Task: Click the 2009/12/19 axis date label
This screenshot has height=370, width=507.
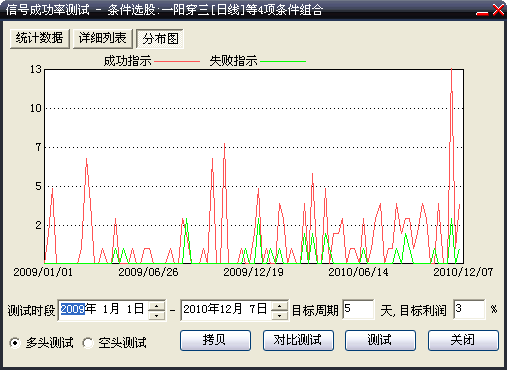Action: tap(253, 272)
